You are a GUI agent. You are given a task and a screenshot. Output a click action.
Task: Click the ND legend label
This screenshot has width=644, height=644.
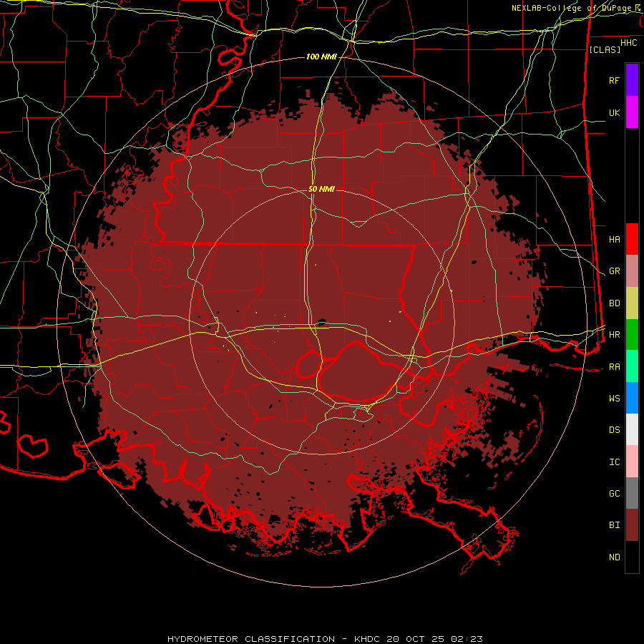click(x=614, y=557)
